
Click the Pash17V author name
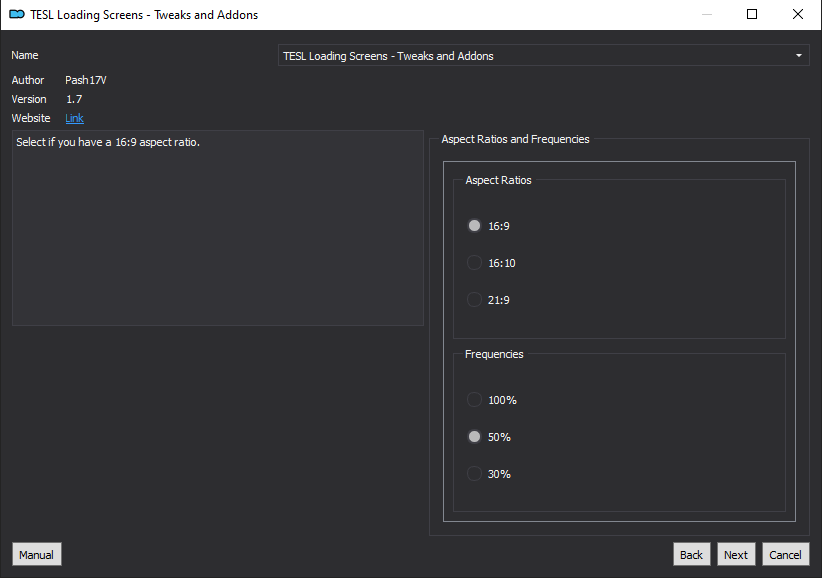(x=86, y=80)
